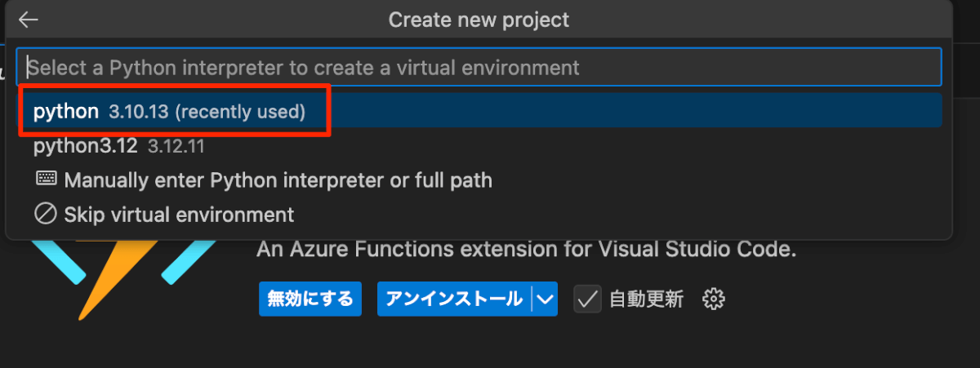Image resolution: width=980 pixels, height=368 pixels.
Task: Focus the Python interpreter search field
Action: tap(478, 67)
